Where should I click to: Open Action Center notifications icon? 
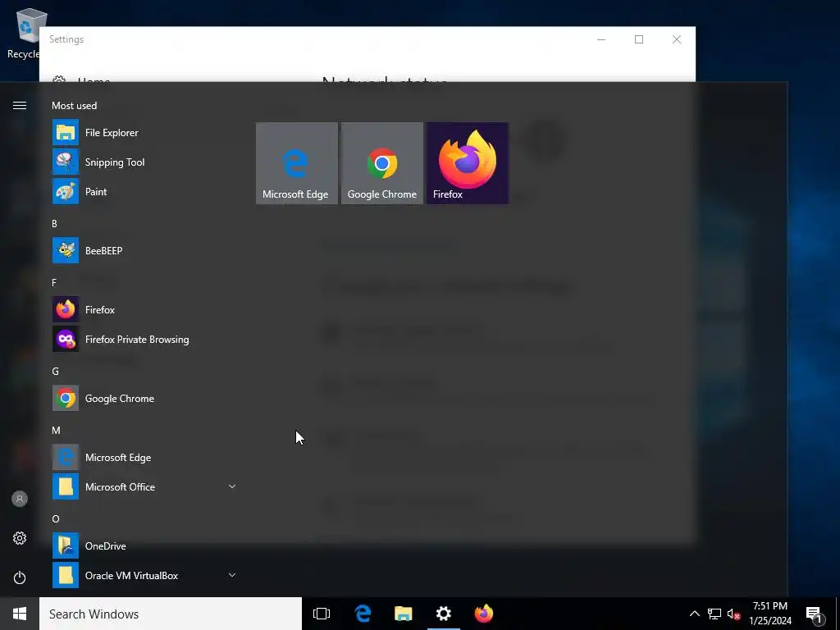coord(815,615)
